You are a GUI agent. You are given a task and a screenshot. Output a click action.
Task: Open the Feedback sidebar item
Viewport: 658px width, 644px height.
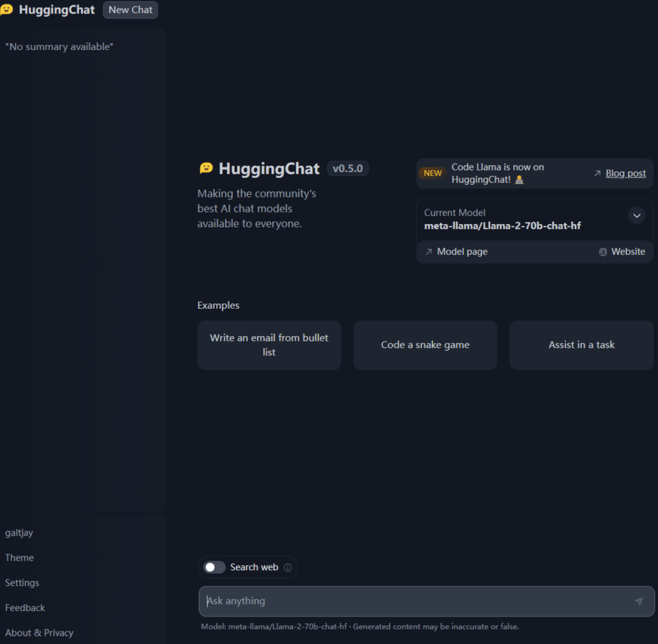[25, 608]
